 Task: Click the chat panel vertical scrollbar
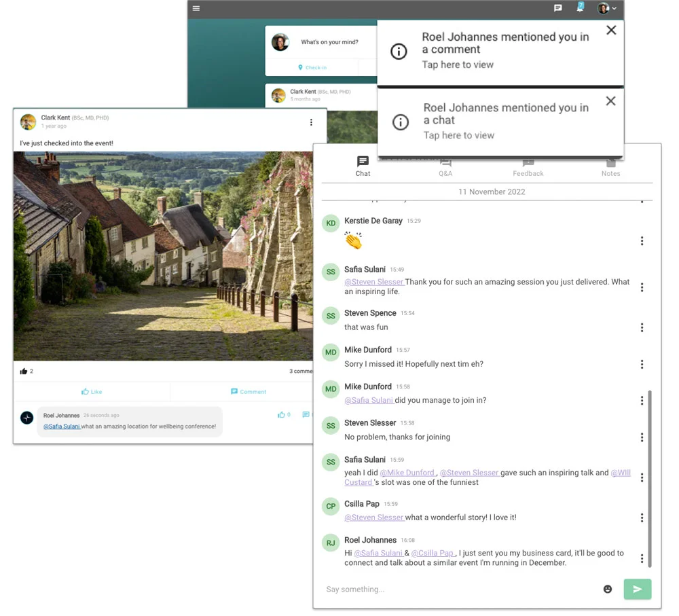click(x=650, y=475)
